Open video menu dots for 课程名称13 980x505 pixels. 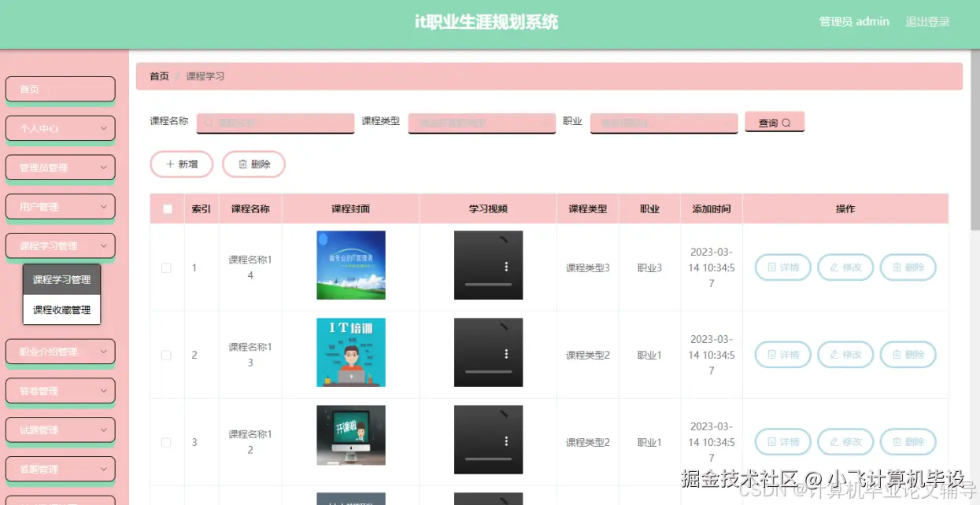coord(506,354)
